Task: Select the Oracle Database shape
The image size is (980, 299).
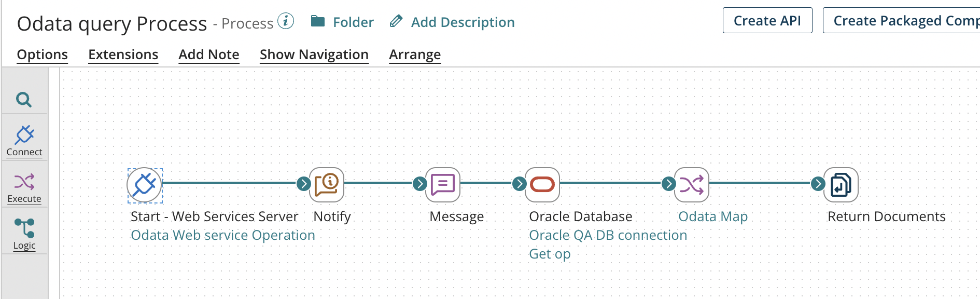Action: point(542,185)
